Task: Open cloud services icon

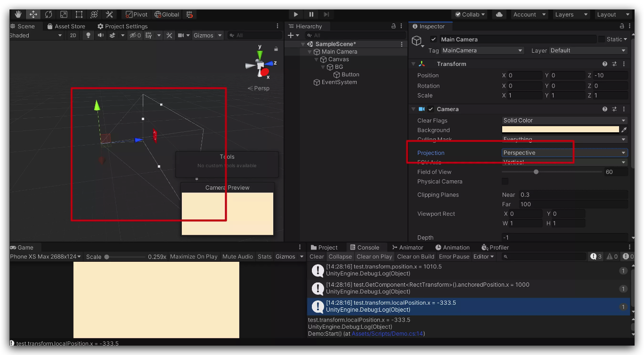Action: pyautogui.click(x=499, y=15)
